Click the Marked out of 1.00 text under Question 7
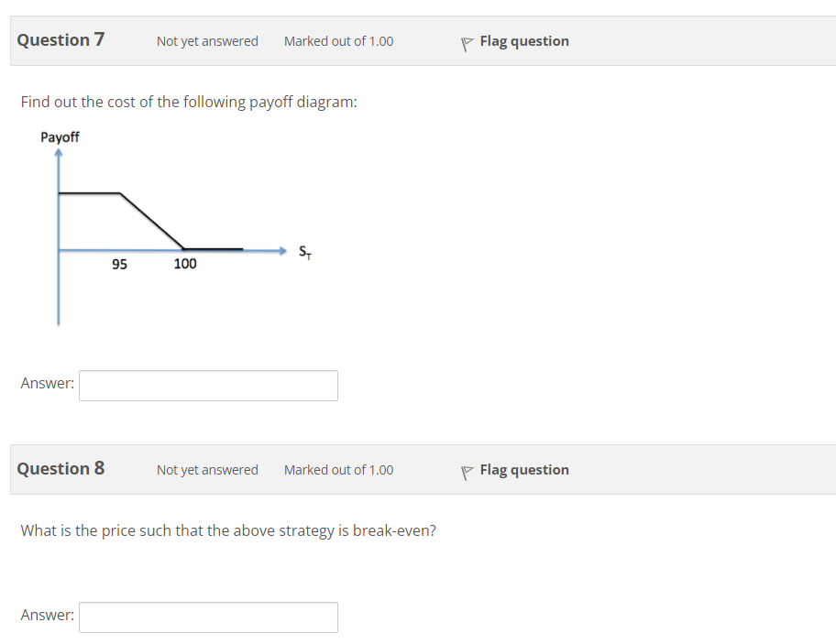The width and height of the screenshot is (836, 644). (x=338, y=41)
